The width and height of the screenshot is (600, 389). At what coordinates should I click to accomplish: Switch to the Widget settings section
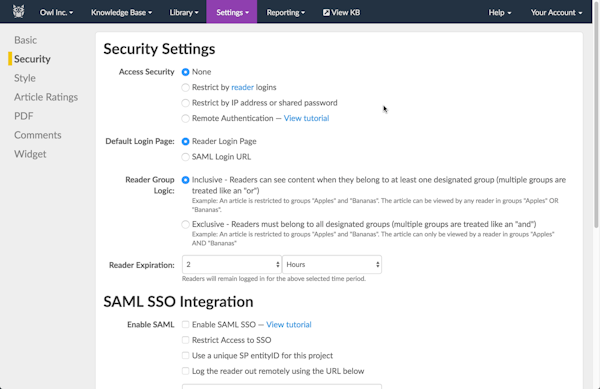pos(30,154)
